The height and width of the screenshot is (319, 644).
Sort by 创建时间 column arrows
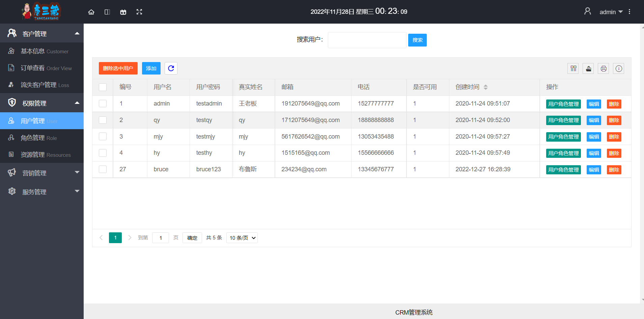coord(485,87)
